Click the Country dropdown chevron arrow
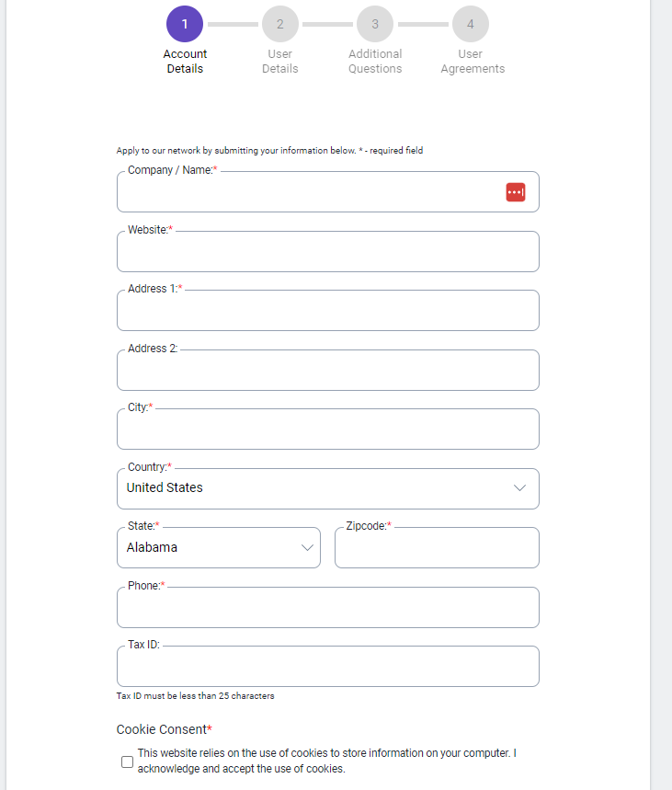Screen dimensions: 672x790 pyautogui.click(x=519, y=487)
